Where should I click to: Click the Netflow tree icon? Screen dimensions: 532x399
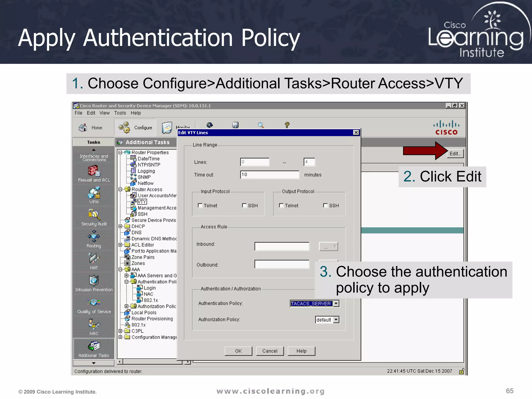(133, 183)
